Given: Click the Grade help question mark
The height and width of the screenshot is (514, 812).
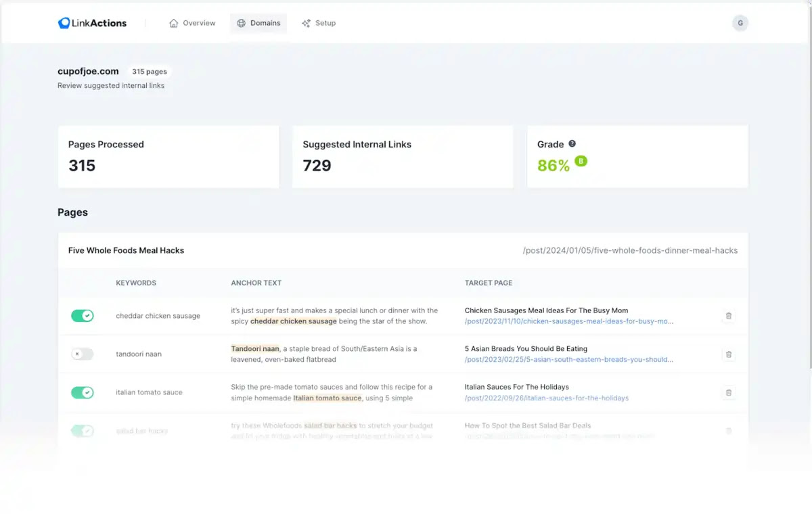Looking at the screenshot, I should (x=572, y=143).
